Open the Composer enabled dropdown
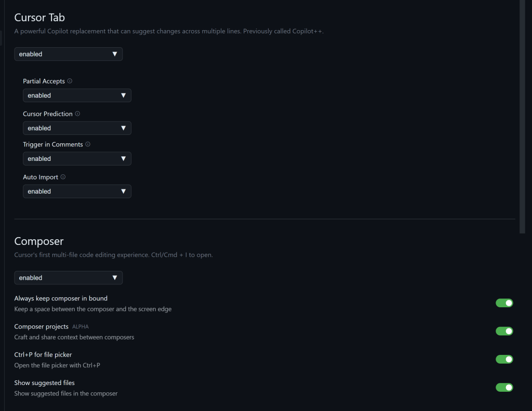532x411 pixels. click(69, 278)
